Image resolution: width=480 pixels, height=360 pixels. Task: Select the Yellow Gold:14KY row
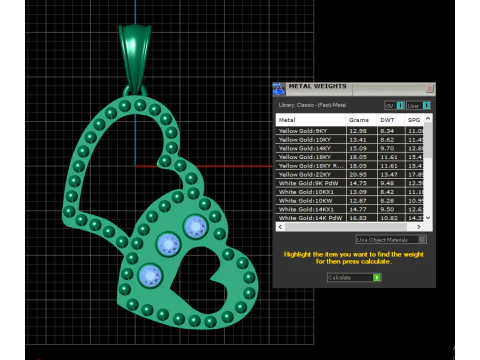click(350, 148)
